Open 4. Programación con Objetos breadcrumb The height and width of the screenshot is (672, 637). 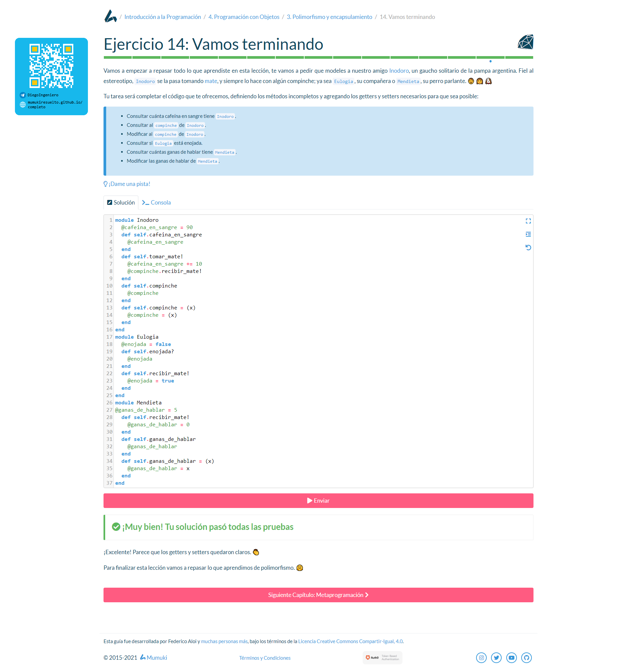[x=244, y=17]
